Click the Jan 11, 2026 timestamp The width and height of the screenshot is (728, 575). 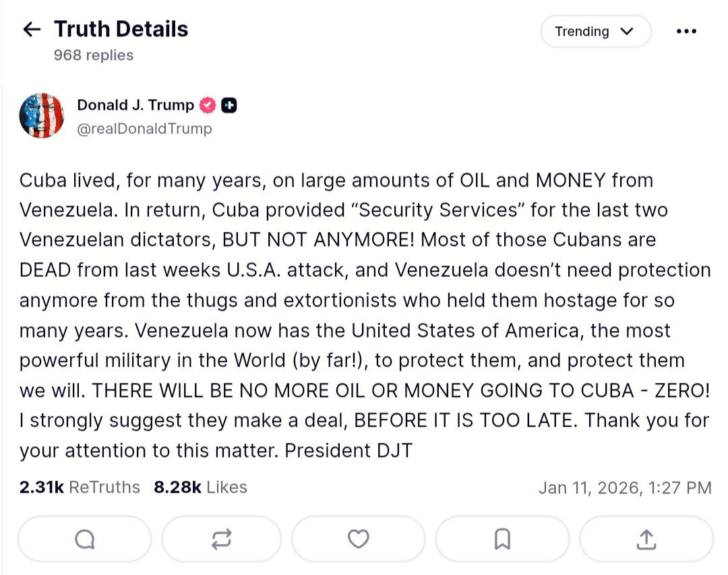tap(624, 487)
